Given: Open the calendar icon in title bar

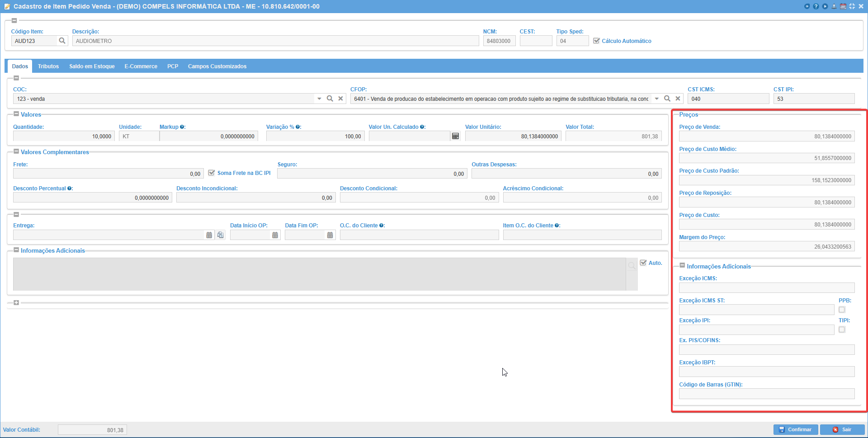Looking at the screenshot, I should [843, 6].
